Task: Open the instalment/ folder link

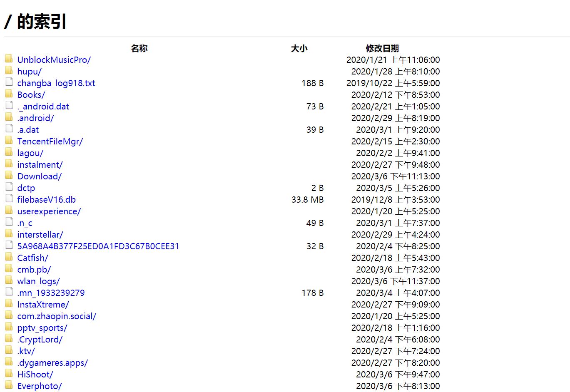Action: 40,165
